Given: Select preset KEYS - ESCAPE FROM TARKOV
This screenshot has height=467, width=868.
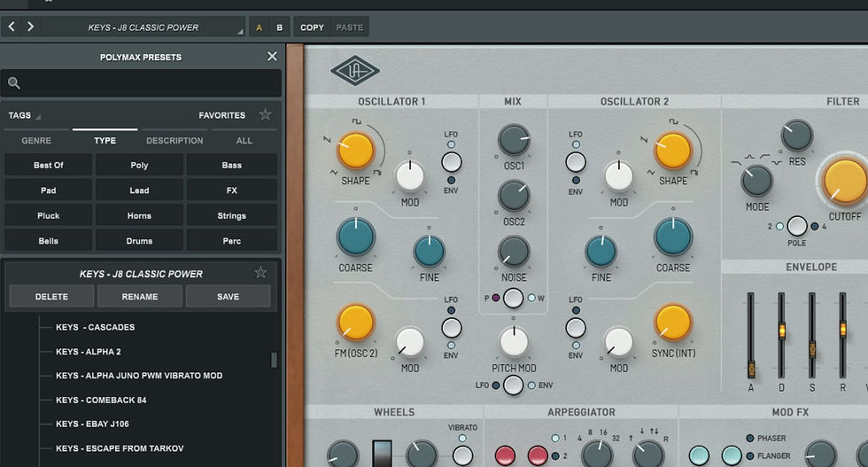Looking at the screenshot, I should pos(120,448).
